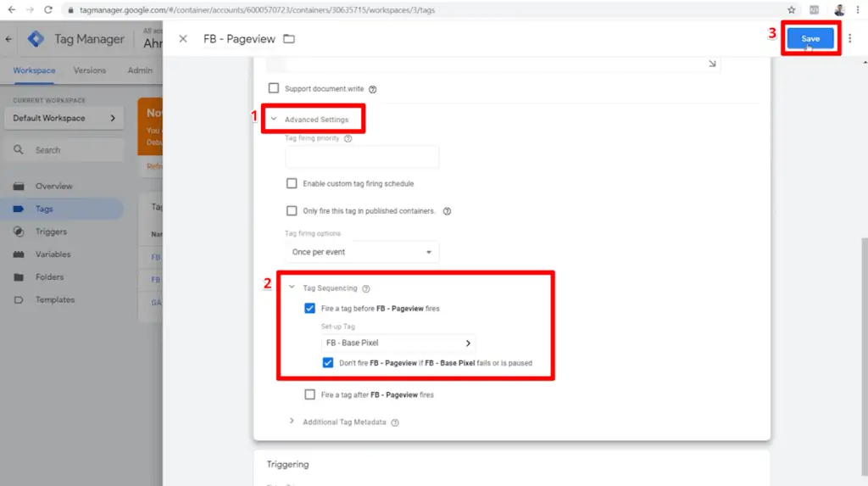The height and width of the screenshot is (486, 868).
Task: Click the FB - Pageview tag name title
Action: pyautogui.click(x=239, y=39)
